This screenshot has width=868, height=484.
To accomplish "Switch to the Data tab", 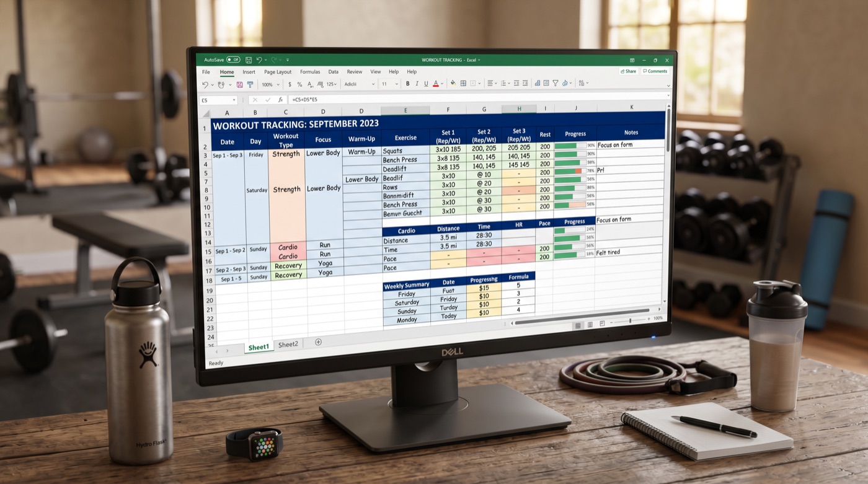I will point(334,72).
